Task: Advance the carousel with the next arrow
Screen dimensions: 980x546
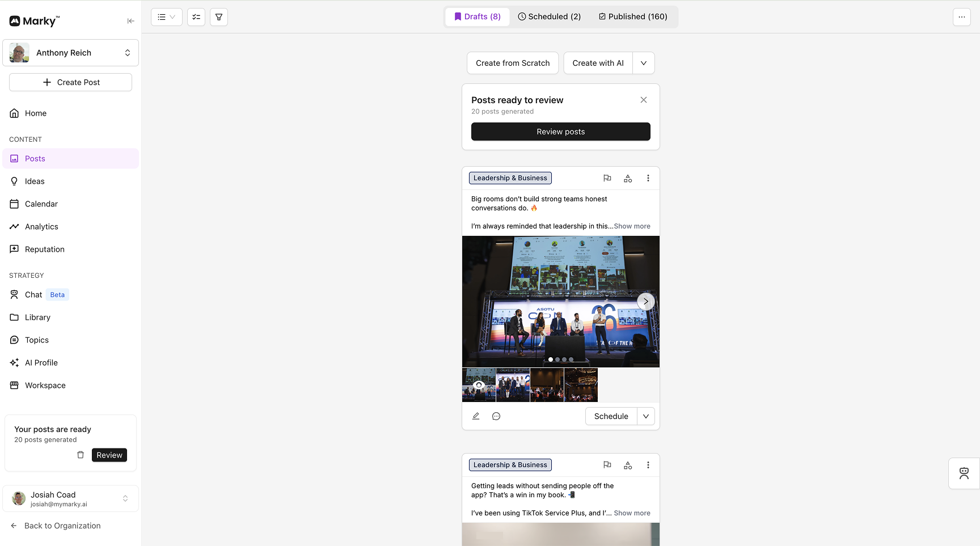Action: [x=646, y=302]
